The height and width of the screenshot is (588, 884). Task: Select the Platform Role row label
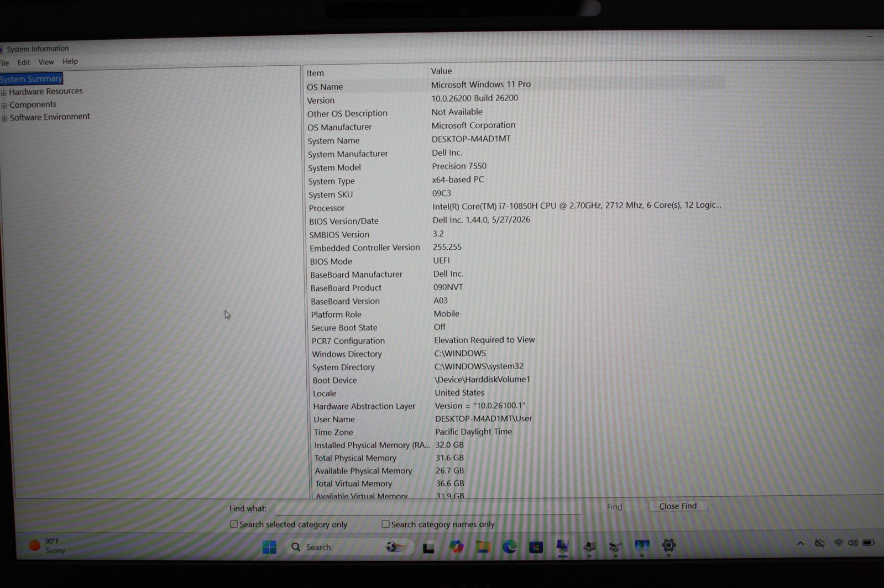(x=336, y=314)
